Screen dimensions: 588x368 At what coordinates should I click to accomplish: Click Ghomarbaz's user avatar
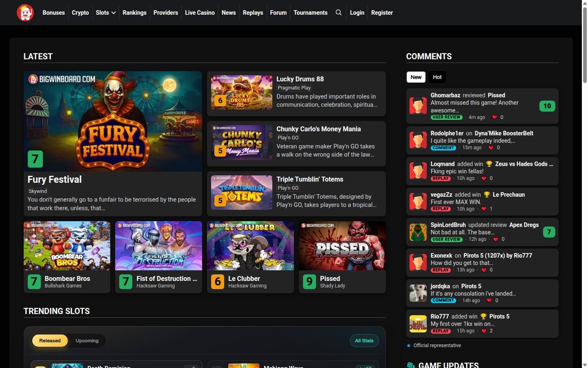(418, 106)
